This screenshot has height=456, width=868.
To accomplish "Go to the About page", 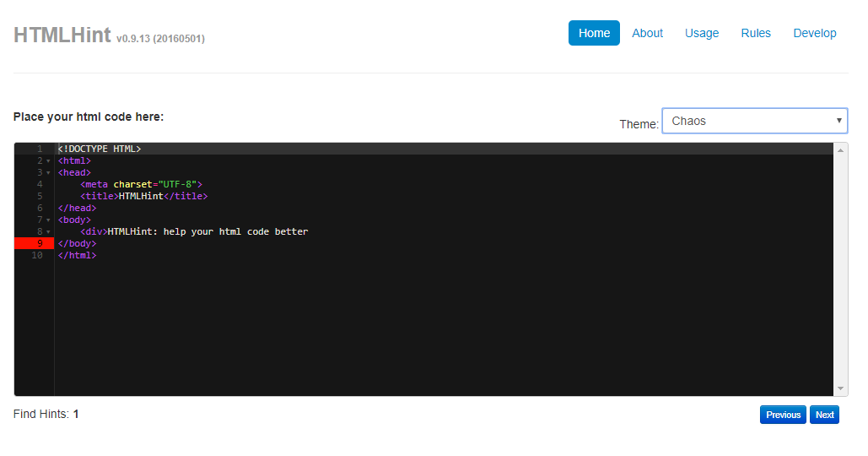I will 647,33.
